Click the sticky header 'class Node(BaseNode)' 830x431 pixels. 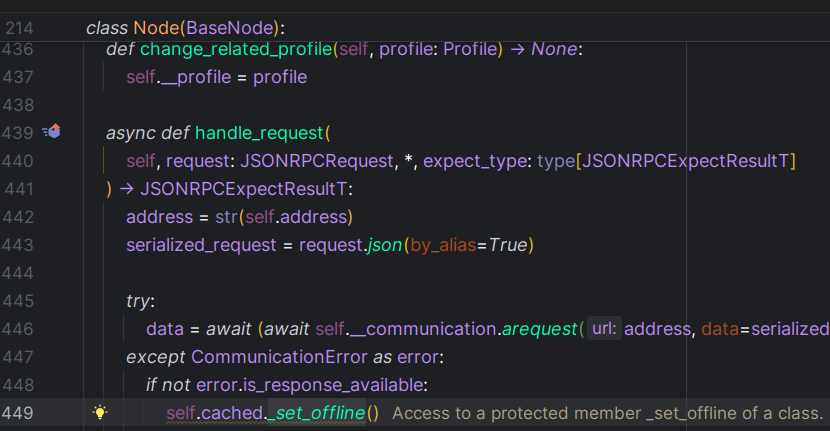pos(185,28)
